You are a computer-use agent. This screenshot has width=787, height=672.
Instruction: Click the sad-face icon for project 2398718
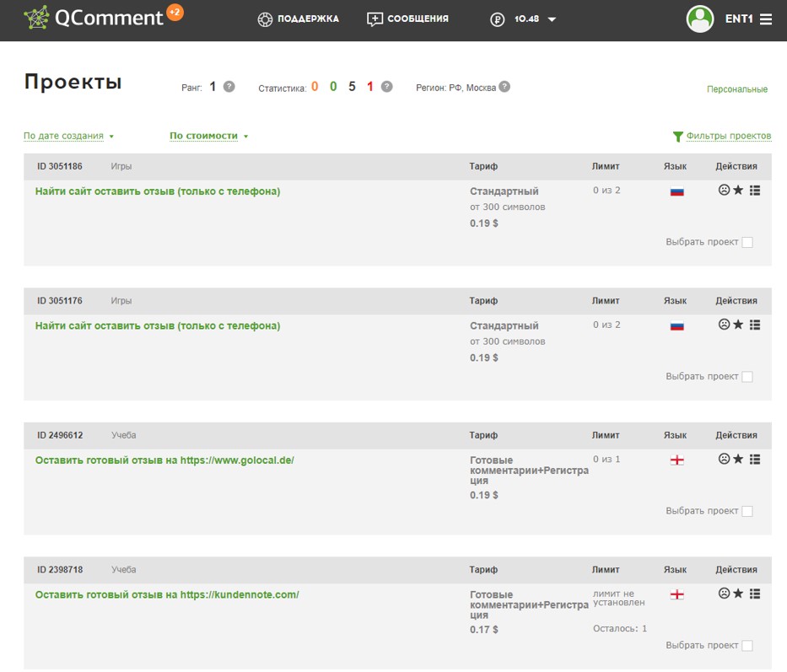[724, 594]
